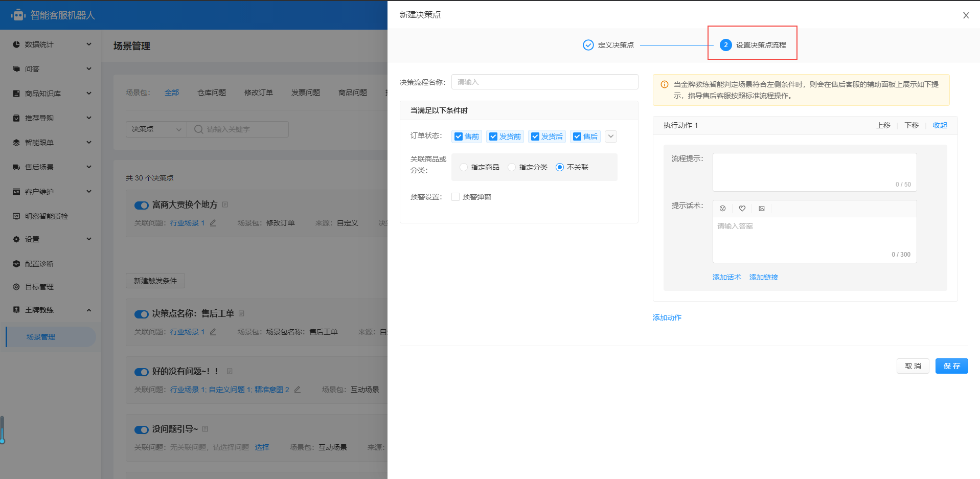
Task: Click the 设置 gear icon
Action: tap(16, 239)
